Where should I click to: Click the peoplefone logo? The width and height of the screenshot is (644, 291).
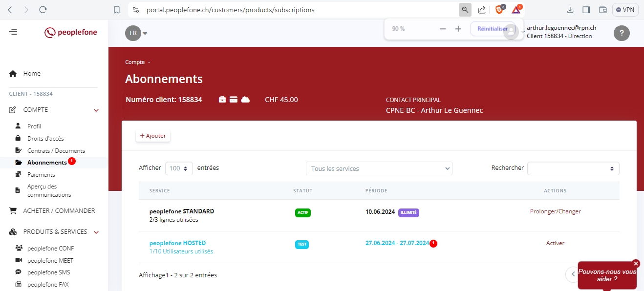coord(71,33)
